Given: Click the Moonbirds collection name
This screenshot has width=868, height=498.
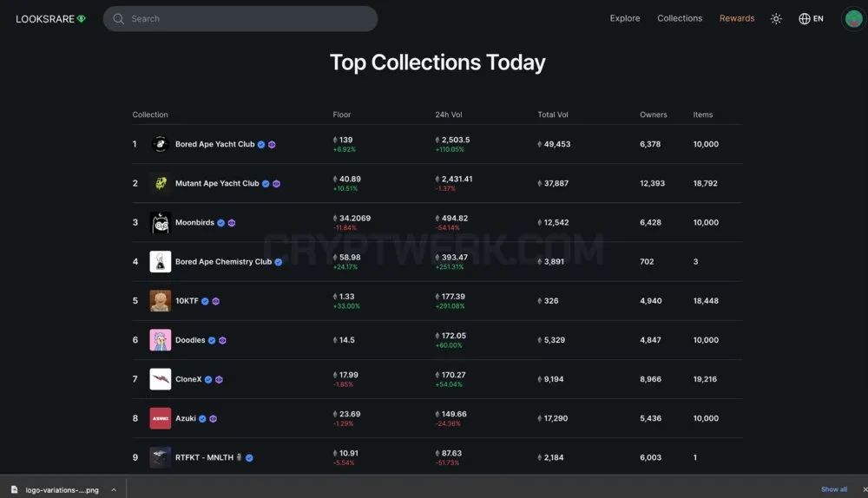Looking at the screenshot, I should tap(194, 222).
